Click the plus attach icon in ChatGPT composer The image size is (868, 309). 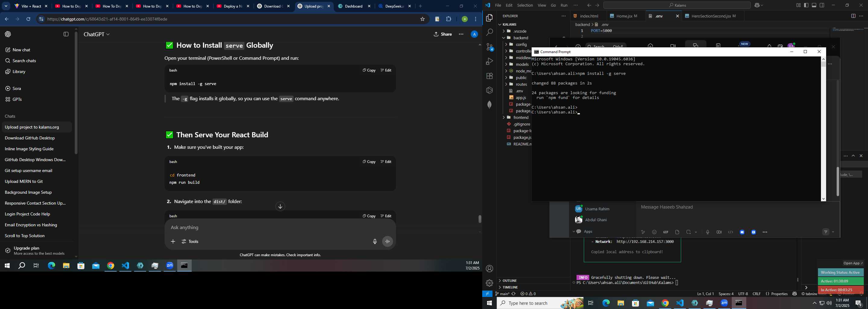(173, 241)
